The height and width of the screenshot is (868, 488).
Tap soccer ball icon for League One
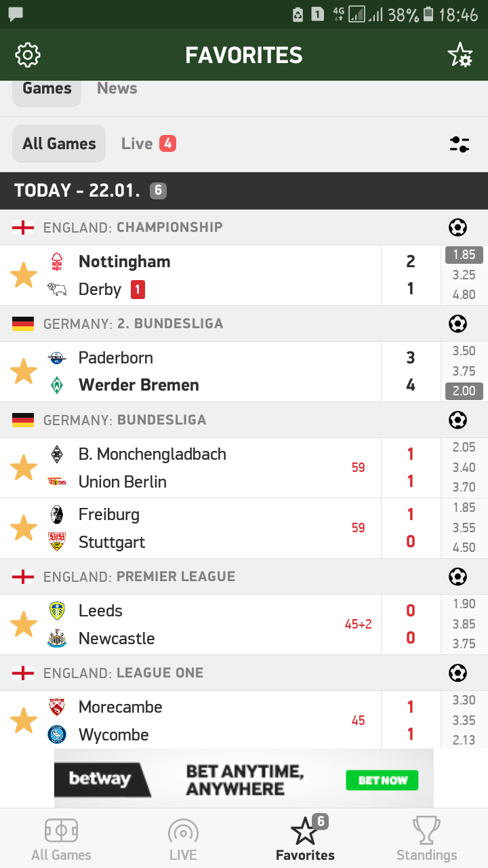[x=457, y=673]
